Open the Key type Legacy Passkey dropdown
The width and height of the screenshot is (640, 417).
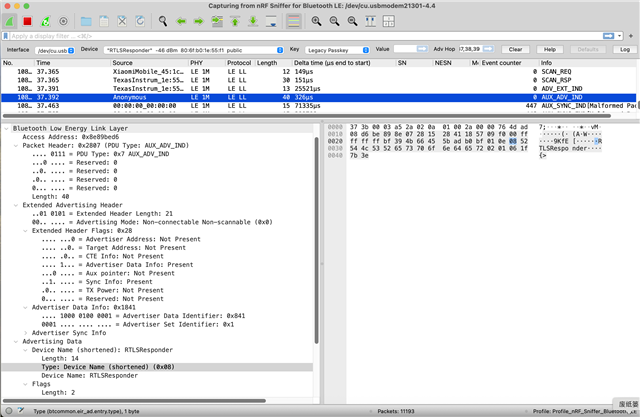tap(336, 49)
